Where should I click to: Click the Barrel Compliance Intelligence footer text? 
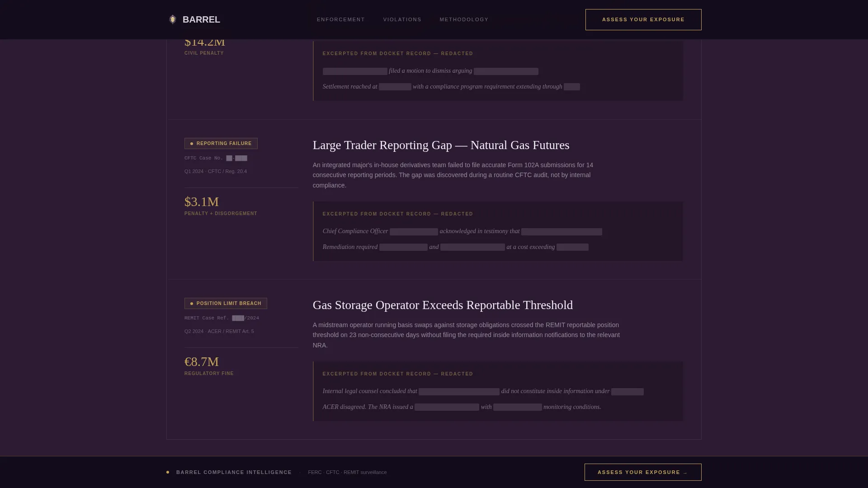tap(234, 472)
